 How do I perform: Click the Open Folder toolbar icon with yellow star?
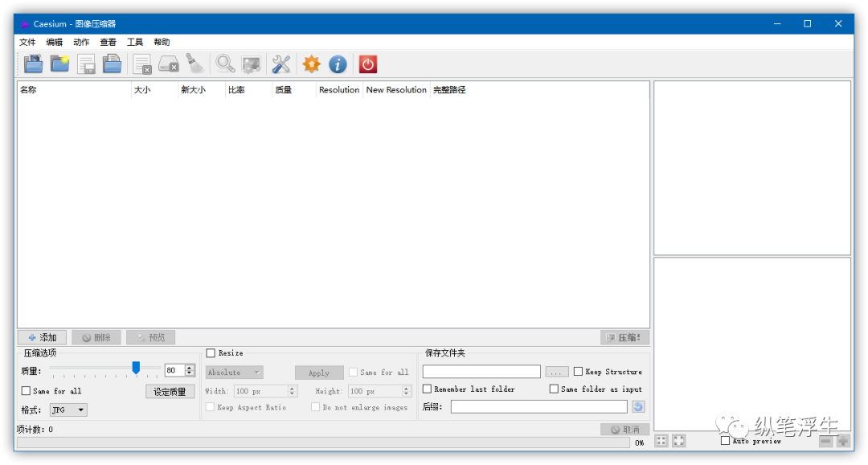[59, 64]
